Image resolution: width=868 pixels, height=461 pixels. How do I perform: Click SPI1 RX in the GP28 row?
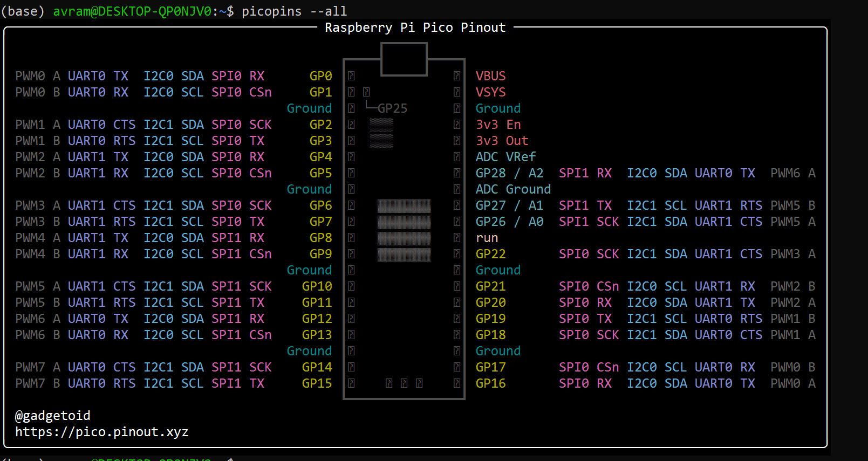click(x=585, y=173)
